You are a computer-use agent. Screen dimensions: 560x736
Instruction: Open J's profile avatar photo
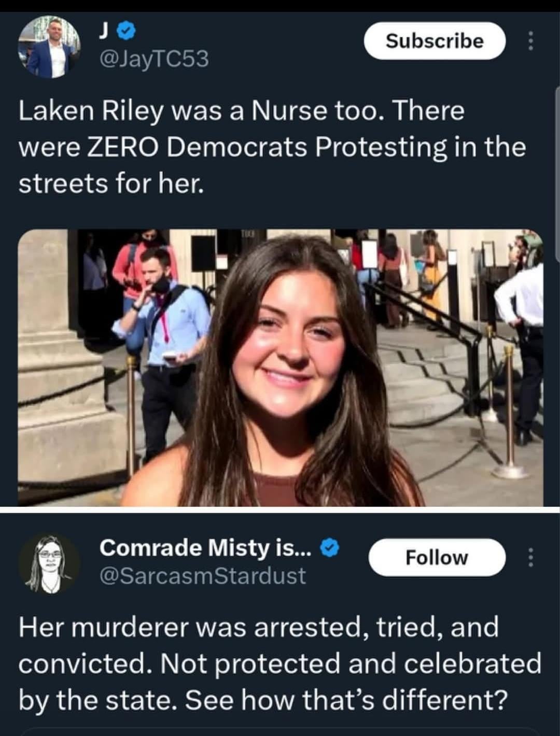50,48
